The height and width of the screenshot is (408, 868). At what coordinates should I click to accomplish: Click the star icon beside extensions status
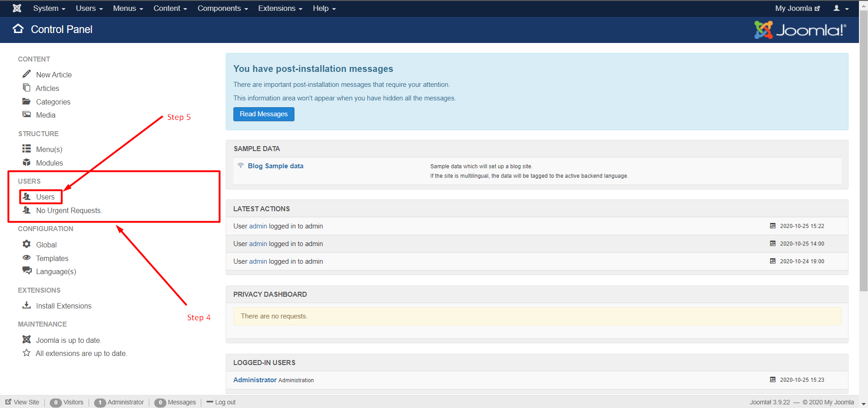tap(27, 353)
